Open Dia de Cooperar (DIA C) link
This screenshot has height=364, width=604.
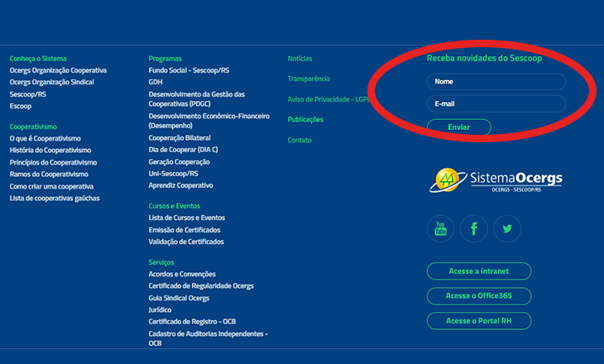pos(184,150)
